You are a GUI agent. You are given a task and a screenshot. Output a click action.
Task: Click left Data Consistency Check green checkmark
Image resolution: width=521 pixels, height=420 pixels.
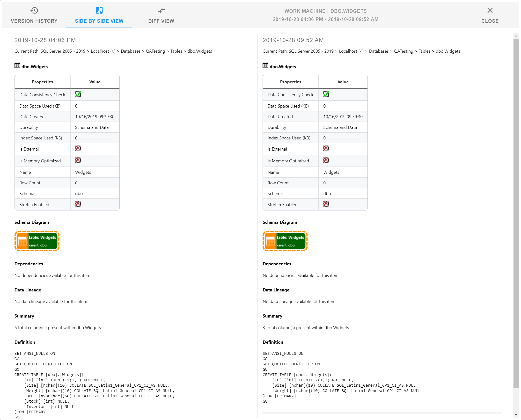pos(78,94)
